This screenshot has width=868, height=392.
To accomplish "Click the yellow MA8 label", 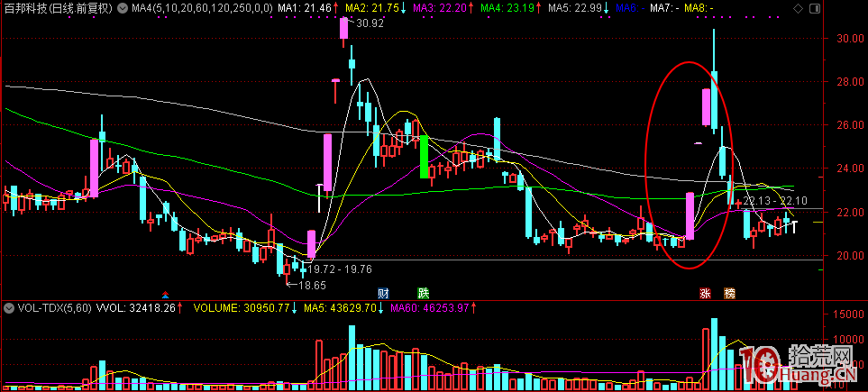I will click(699, 8).
